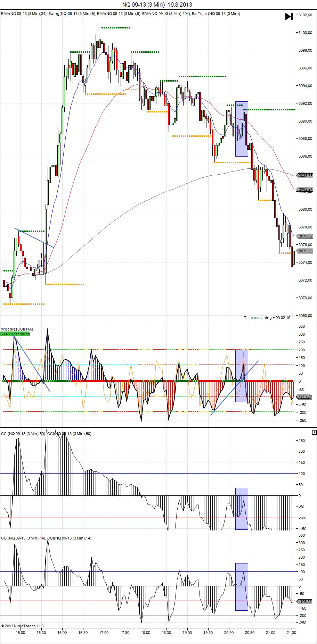Click the 19:00 time axis label
317x644 pixels.
click(x=187, y=633)
